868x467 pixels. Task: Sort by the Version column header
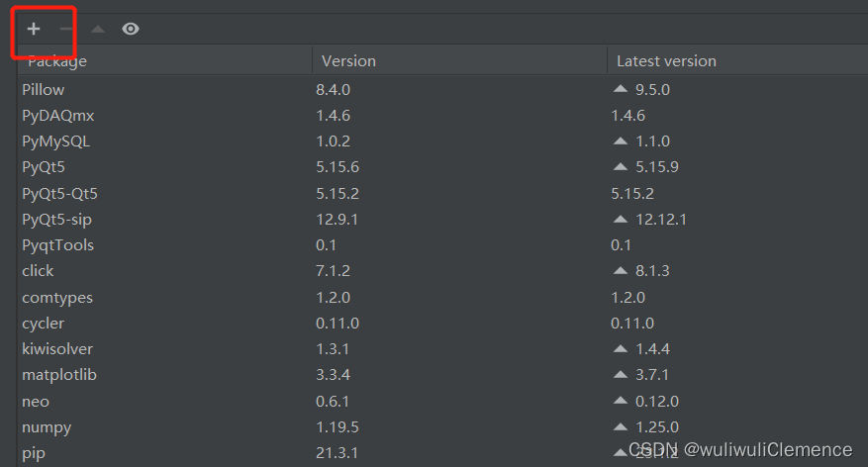pyautogui.click(x=459, y=61)
